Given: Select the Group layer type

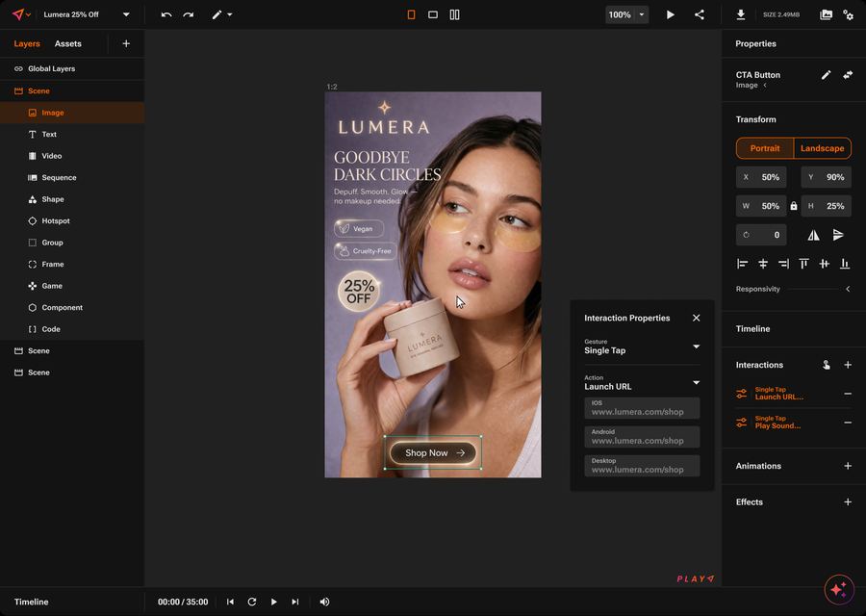Looking at the screenshot, I should (x=72, y=243).
